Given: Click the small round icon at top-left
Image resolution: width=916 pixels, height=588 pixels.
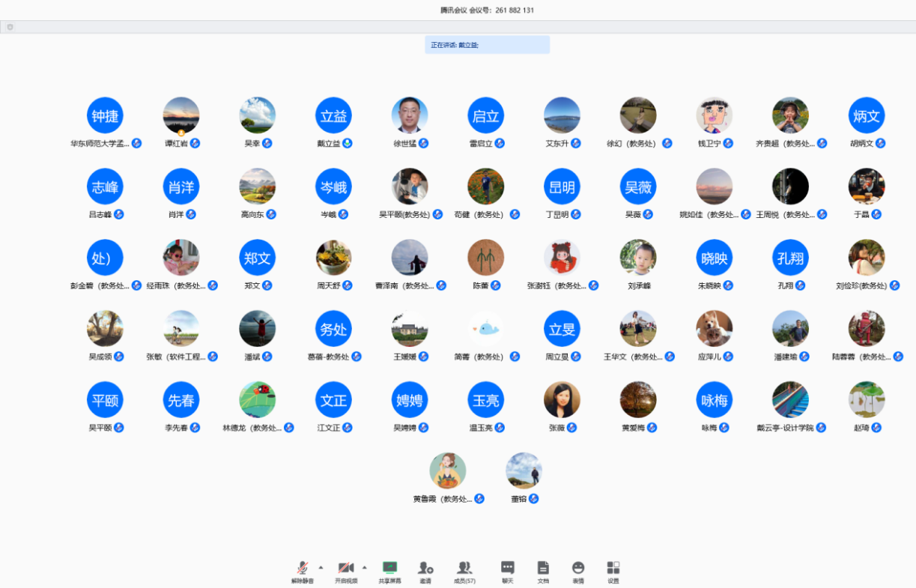Looking at the screenshot, I should point(10,27).
